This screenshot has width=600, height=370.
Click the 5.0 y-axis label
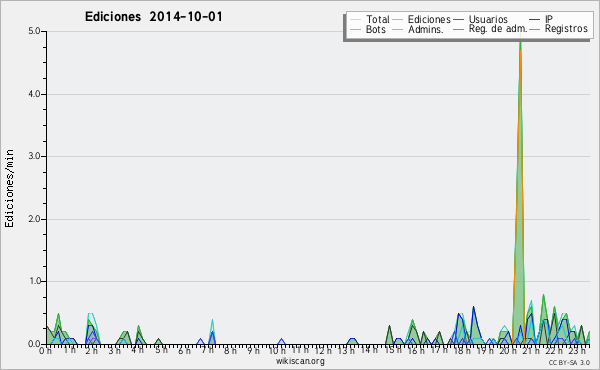click(34, 31)
